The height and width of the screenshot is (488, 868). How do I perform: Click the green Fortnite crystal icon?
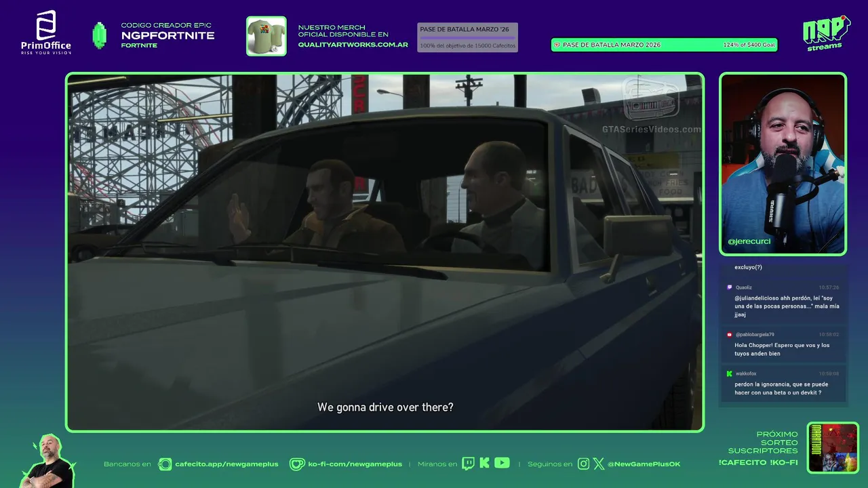tap(100, 35)
